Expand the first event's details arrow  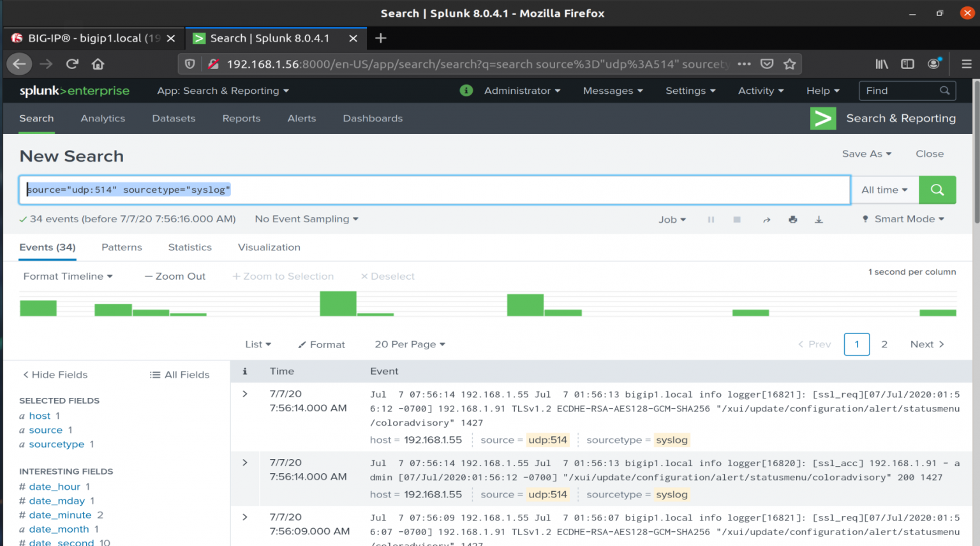tap(246, 394)
